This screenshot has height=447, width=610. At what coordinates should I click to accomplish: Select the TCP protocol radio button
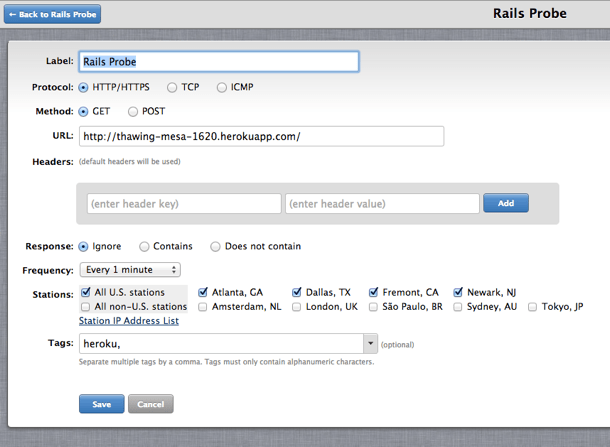point(172,88)
